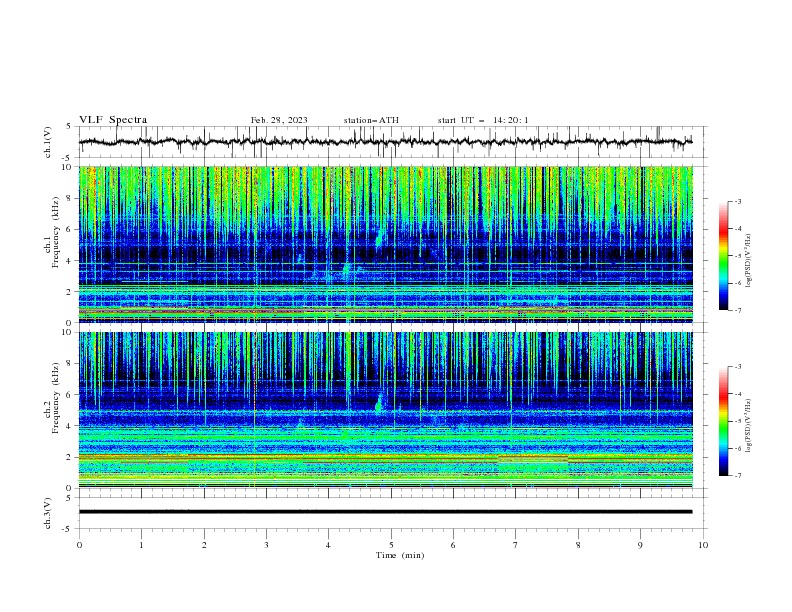Click the "ch.1(V)" waveform axis label
The width and height of the screenshot is (792, 612).
point(48,142)
